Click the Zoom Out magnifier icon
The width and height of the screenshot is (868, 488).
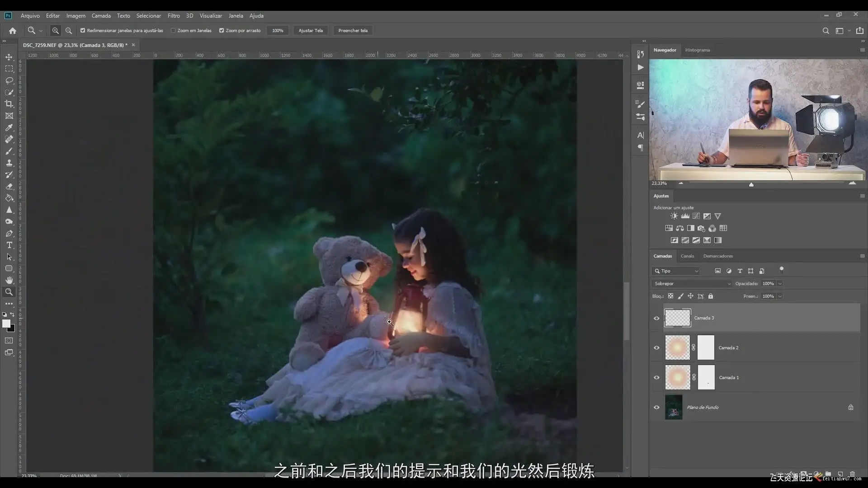[x=69, y=31]
